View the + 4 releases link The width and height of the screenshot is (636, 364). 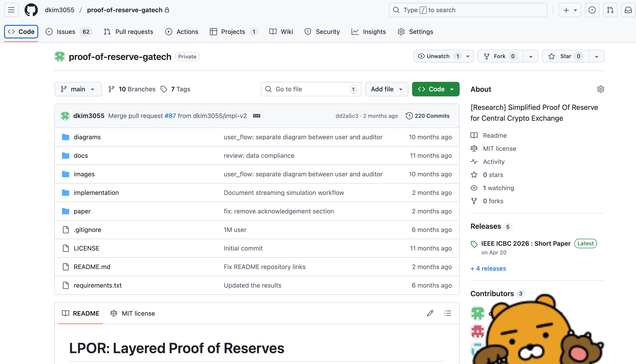tap(488, 269)
